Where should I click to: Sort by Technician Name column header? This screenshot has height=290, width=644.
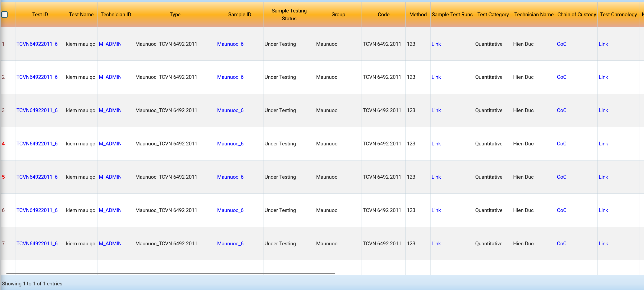pos(534,14)
